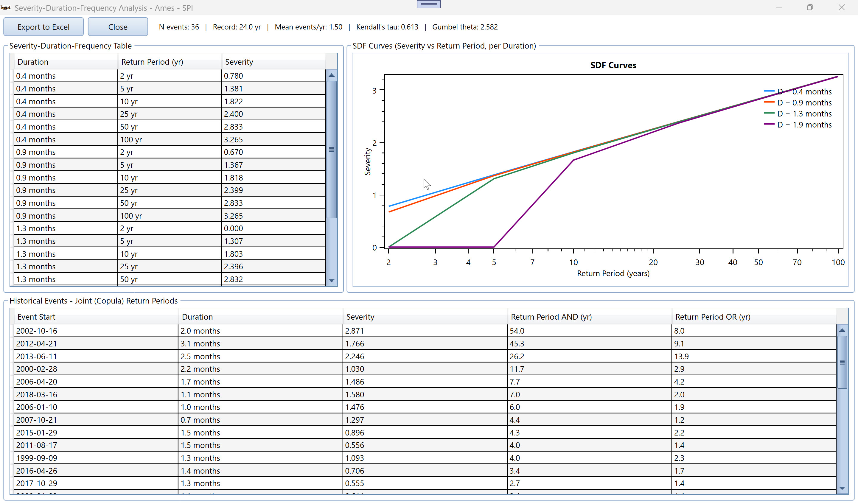Image resolution: width=858 pixels, height=504 pixels.
Task: Select the 2006-01-10 event start cell
Action: [96, 407]
